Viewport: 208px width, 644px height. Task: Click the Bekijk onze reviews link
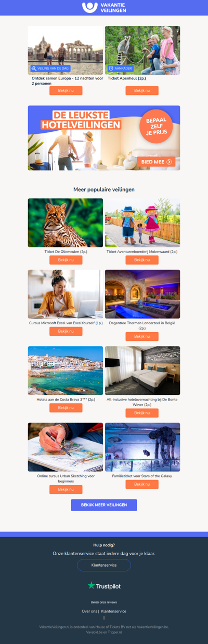tap(104, 602)
